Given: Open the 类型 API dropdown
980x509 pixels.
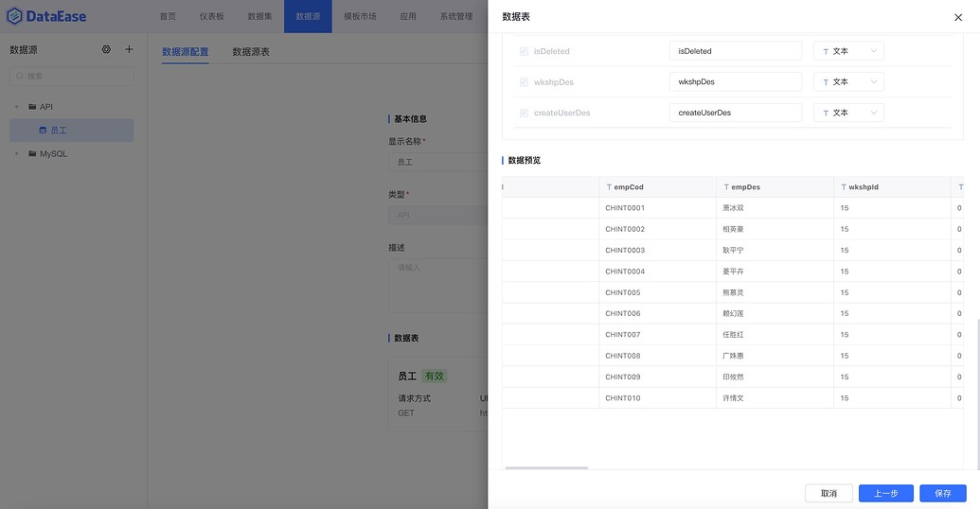Looking at the screenshot, I should coord(438,215).
